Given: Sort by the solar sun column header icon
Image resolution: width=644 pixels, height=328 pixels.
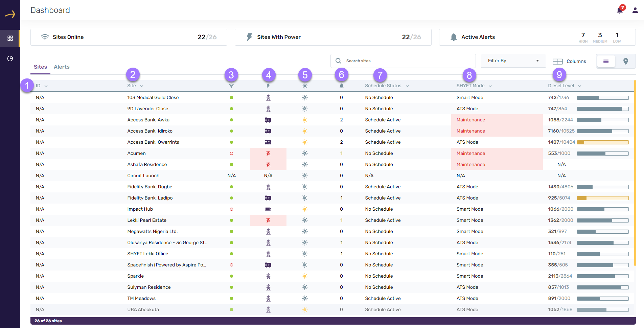Looking at the screenshot, I should click(305, 86).
